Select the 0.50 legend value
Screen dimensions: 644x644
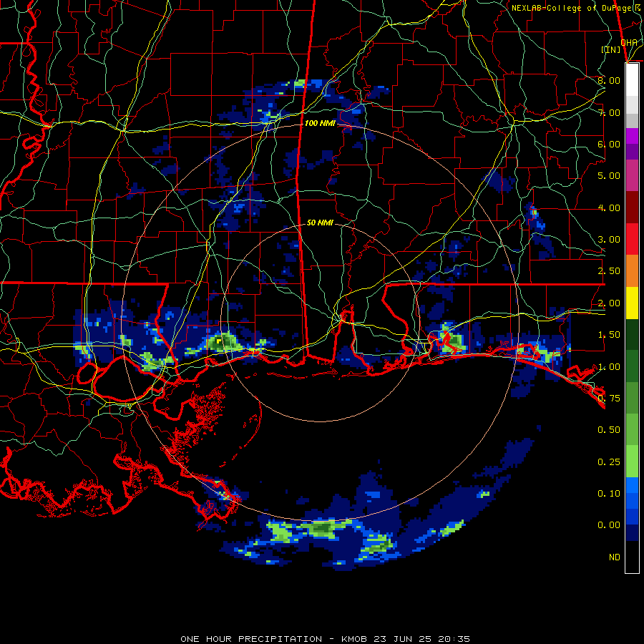(x=609, y=430)
